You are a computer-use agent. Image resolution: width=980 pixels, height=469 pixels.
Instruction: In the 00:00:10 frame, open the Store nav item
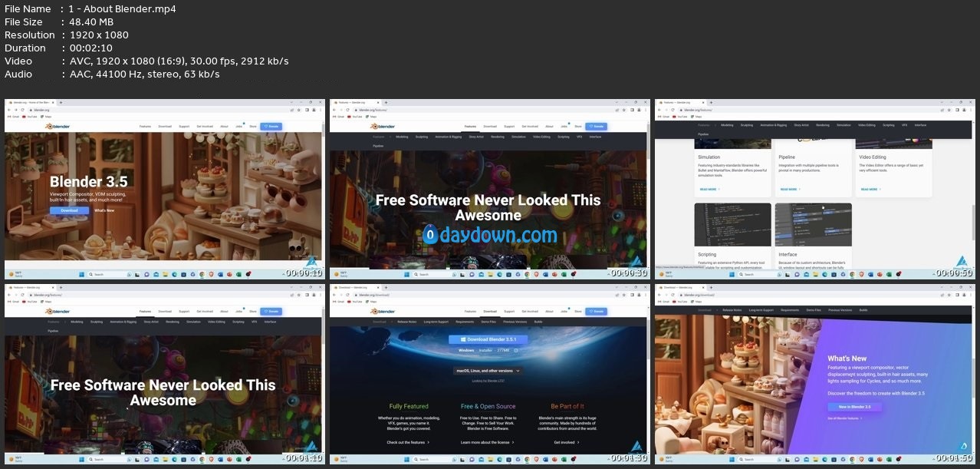(x=253, y=126)
